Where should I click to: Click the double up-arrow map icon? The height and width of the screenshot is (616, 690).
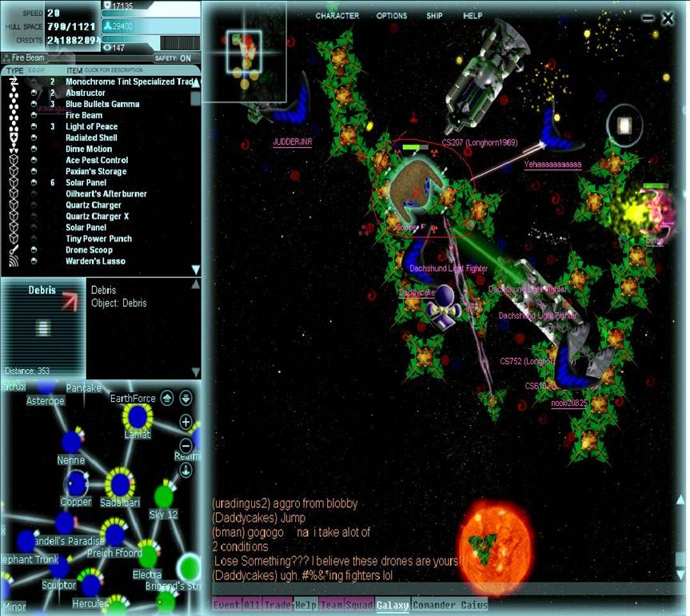coord(167,398)
